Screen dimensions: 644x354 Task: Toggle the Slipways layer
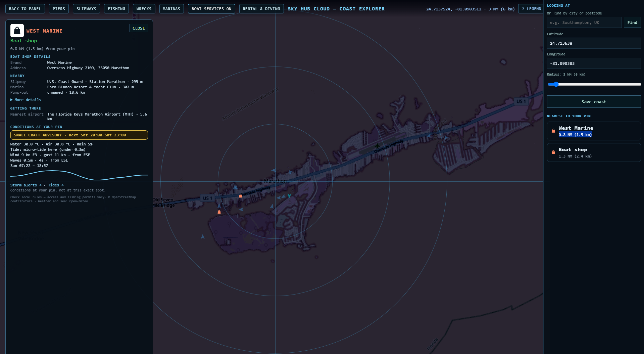coord(86,9)
